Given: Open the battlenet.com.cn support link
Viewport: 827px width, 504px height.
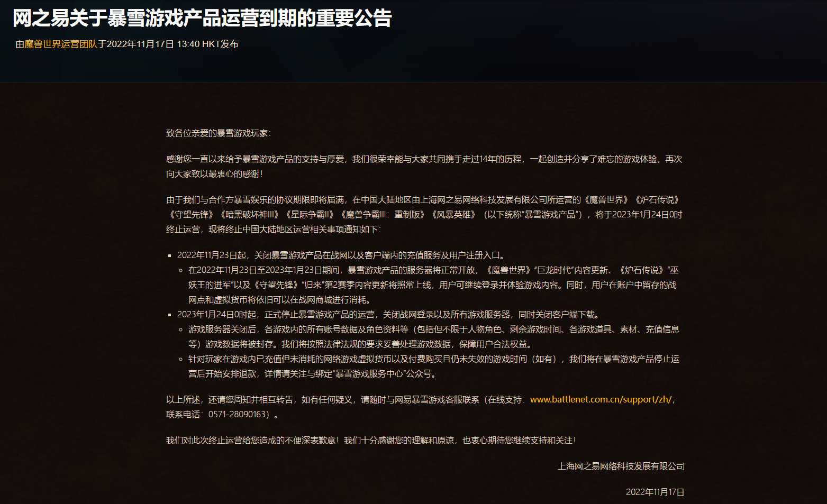Looking at the screenshot, I should [x=602, y=399].
